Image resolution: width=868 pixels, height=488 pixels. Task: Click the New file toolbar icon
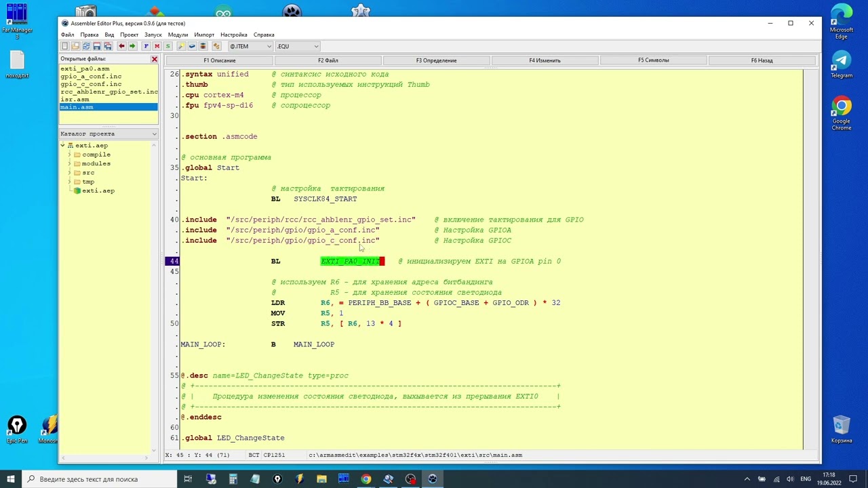pos(65,46)
